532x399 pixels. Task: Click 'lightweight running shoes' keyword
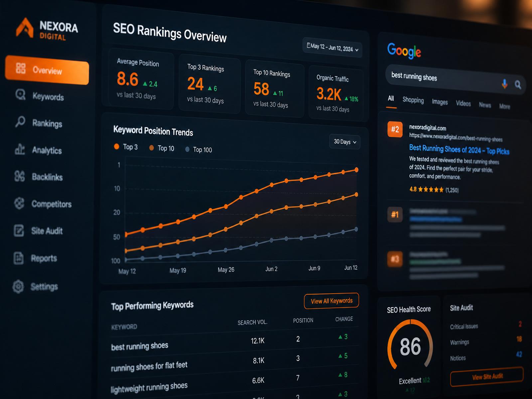[x=149, y=387]
